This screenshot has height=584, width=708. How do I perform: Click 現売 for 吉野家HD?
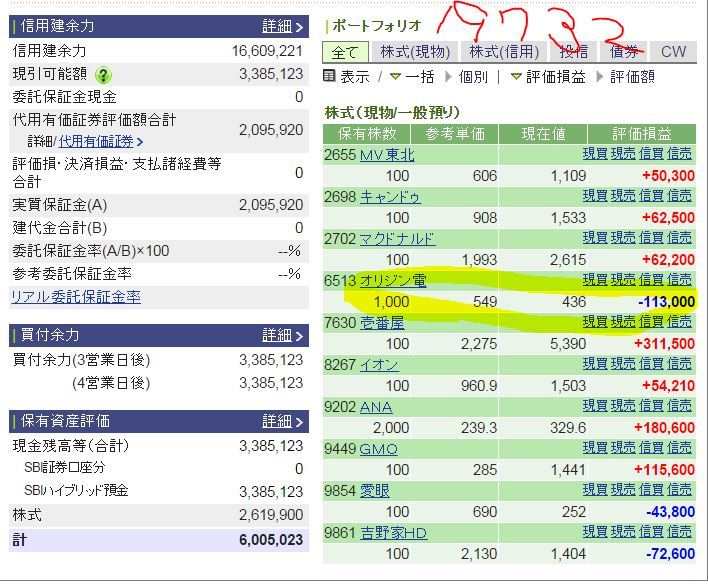tap(623, 532)
